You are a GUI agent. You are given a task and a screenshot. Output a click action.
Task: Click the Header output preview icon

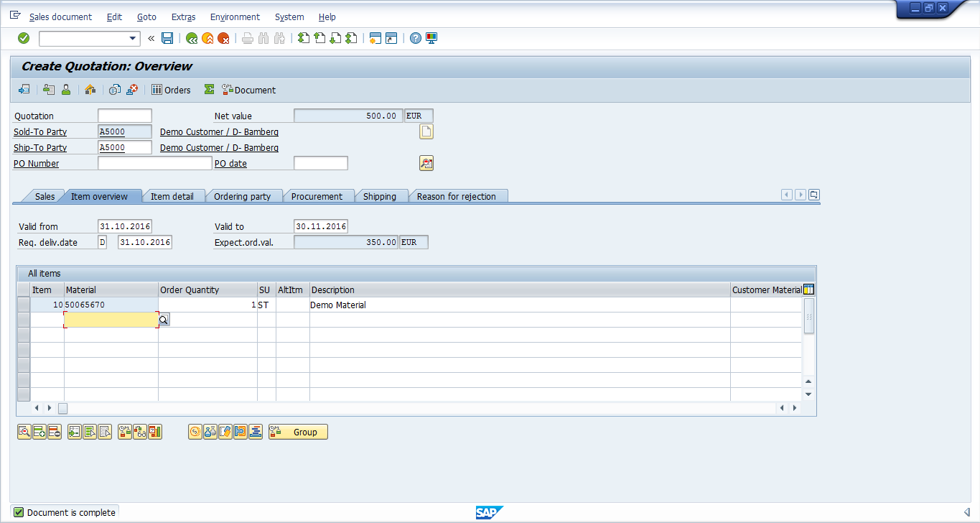[x=49, y=90]
